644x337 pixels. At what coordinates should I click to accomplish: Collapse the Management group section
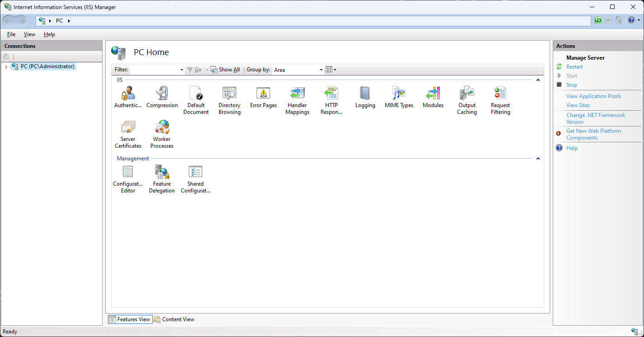pyautogui.click(x=538, y=159)
